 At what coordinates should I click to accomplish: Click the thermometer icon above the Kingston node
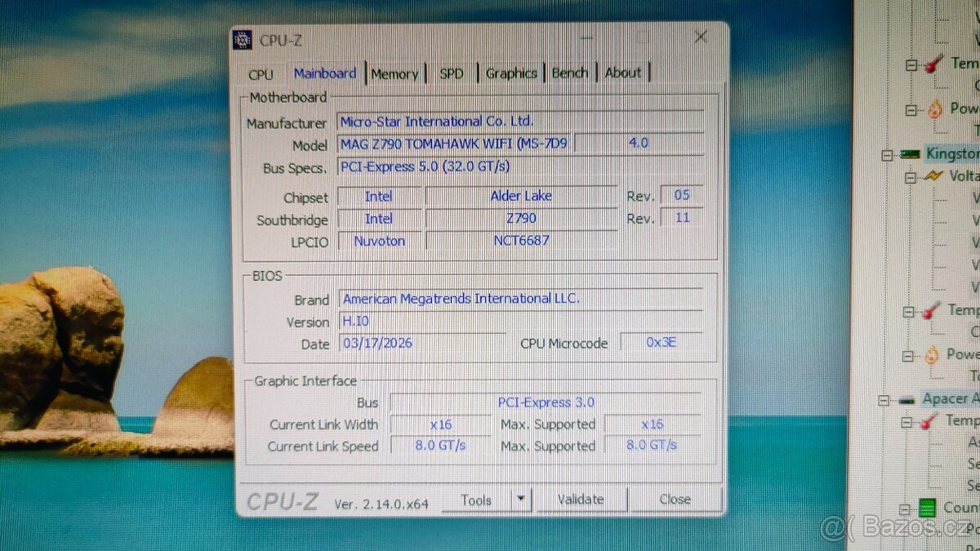click(935, 64)
